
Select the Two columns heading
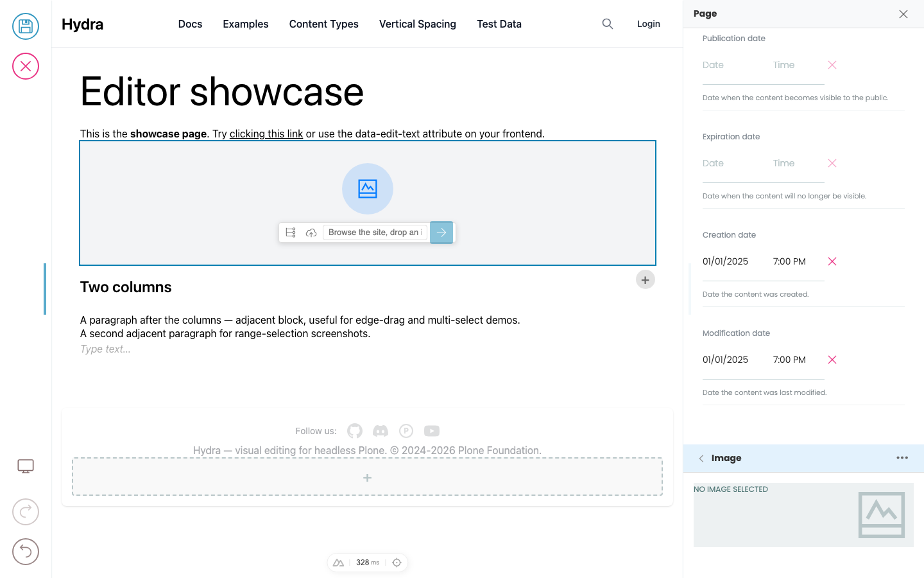(x=126, y=287)
